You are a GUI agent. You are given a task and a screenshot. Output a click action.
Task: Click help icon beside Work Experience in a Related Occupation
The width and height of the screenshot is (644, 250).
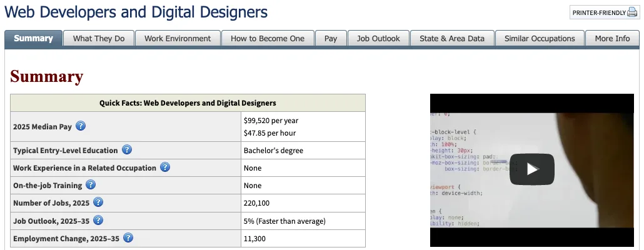(165, 167)
